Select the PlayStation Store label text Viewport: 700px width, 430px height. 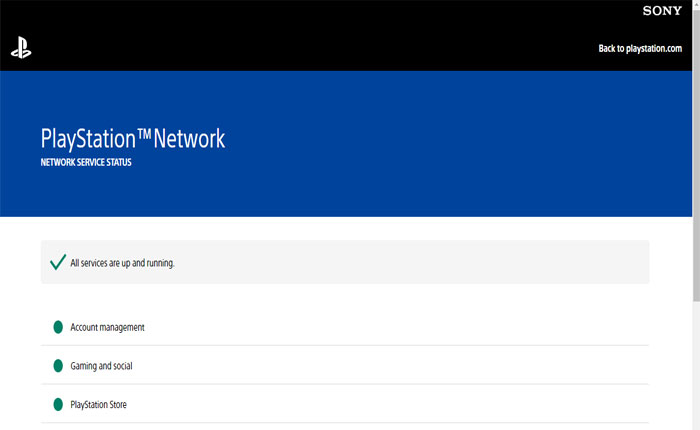coord(98,405)
